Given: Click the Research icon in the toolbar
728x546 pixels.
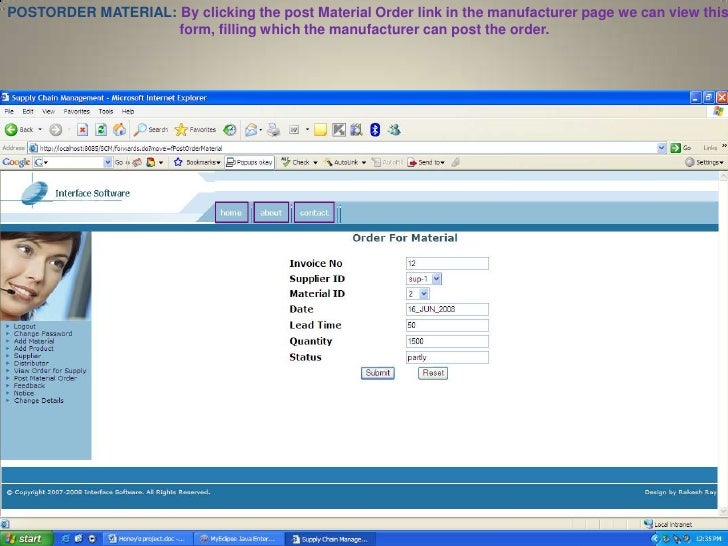Looking at the screenshot, I should tap(356, 130).
